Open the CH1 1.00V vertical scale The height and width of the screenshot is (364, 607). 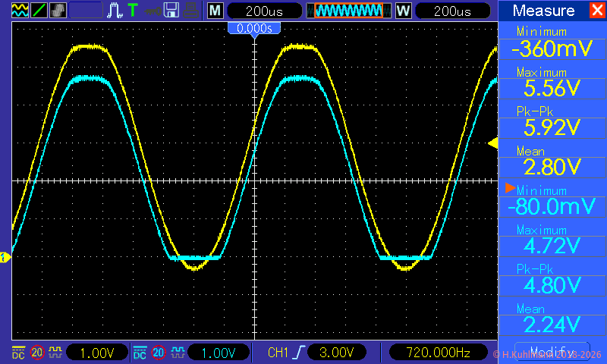point(97,353)
